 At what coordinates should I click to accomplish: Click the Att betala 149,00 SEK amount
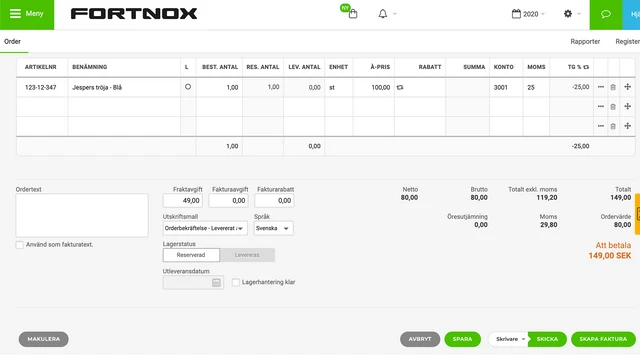pos(609,255)
